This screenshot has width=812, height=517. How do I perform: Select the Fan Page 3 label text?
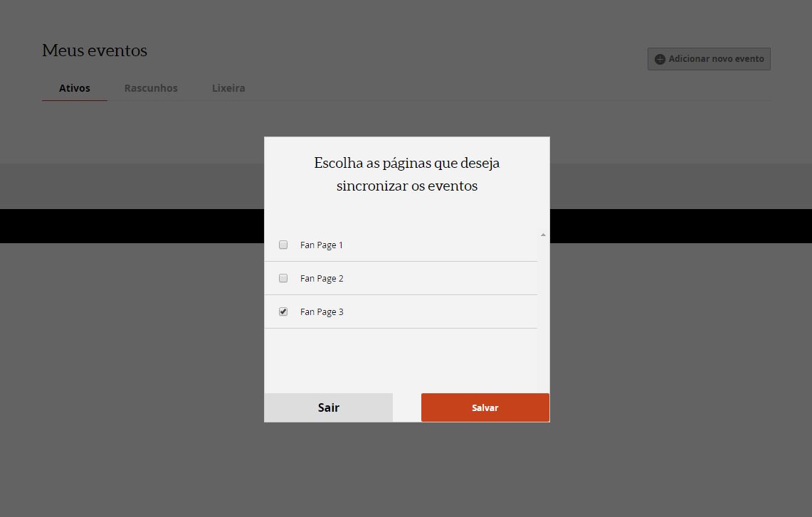coord(322,312)
